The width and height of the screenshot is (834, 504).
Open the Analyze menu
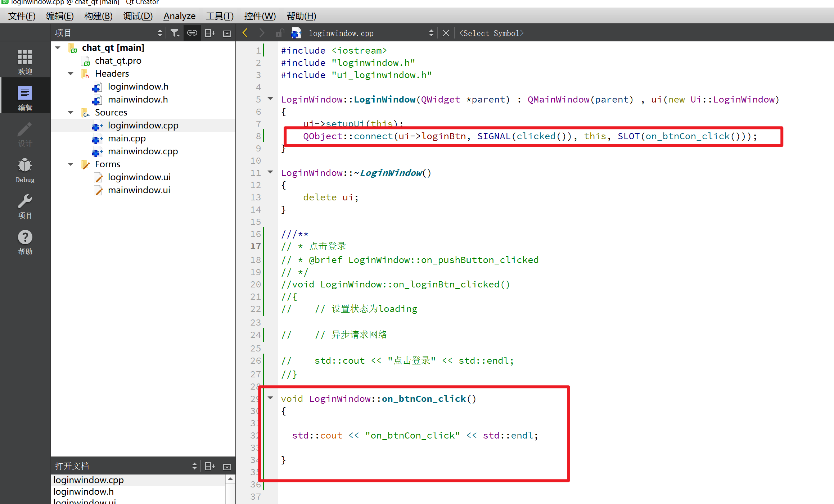pos(179,16)
